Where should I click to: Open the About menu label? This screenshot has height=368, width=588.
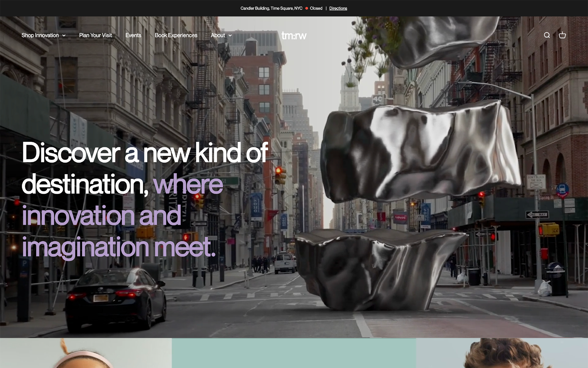click(218, 35)
